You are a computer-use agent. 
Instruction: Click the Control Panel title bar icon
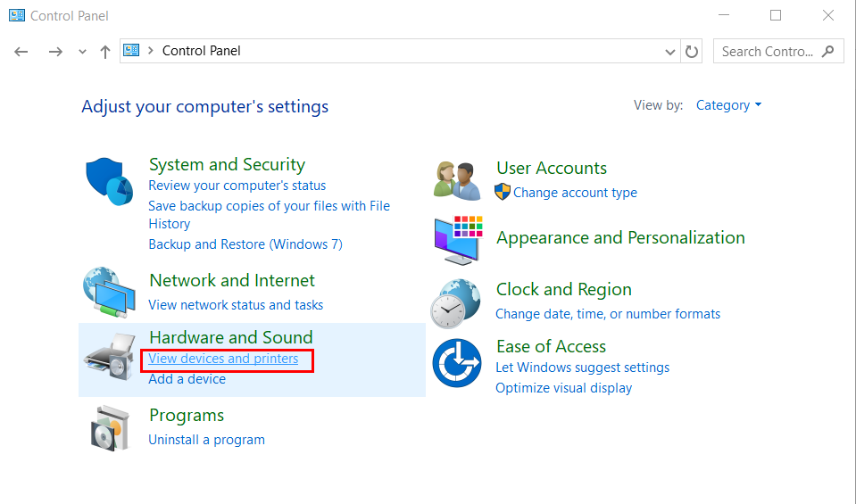pos(17,15)
